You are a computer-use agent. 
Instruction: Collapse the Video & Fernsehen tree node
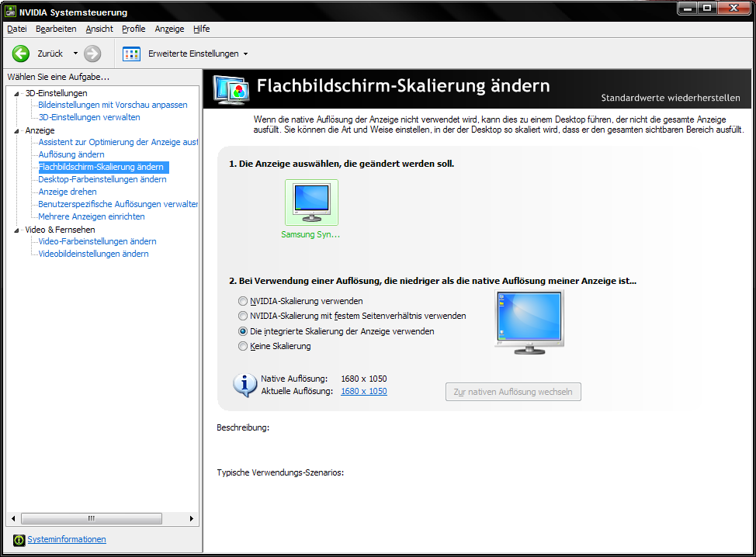click(x=17, y=230)
